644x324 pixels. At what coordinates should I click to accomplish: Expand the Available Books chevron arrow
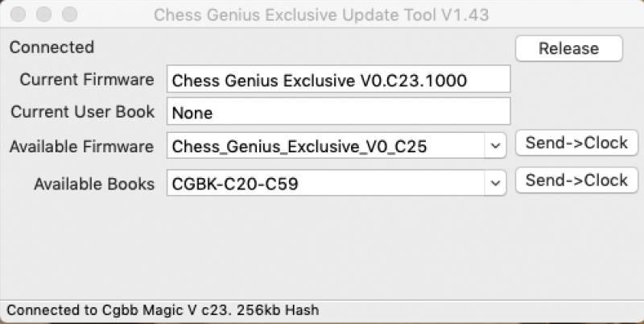495,184
